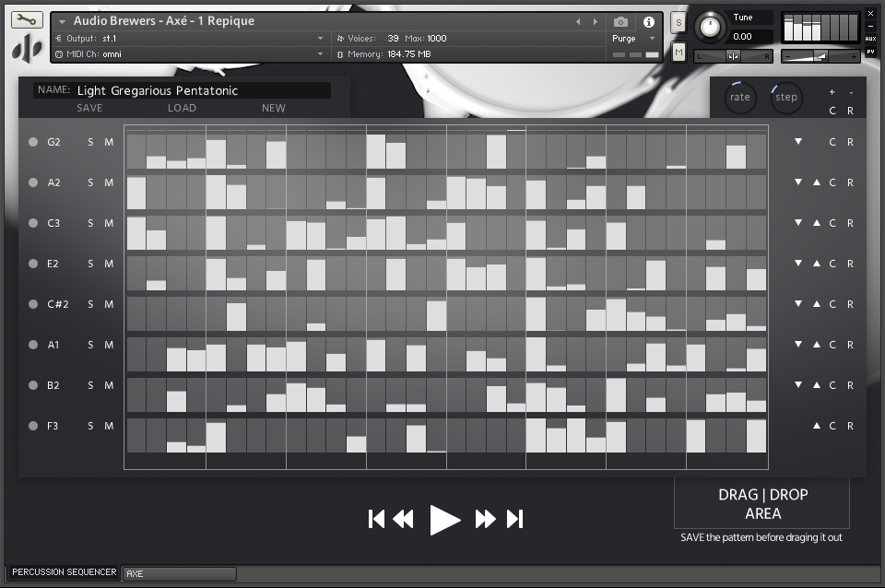885x588 pixels.
Task: Click the minus steps button
Action: [851, 92]
